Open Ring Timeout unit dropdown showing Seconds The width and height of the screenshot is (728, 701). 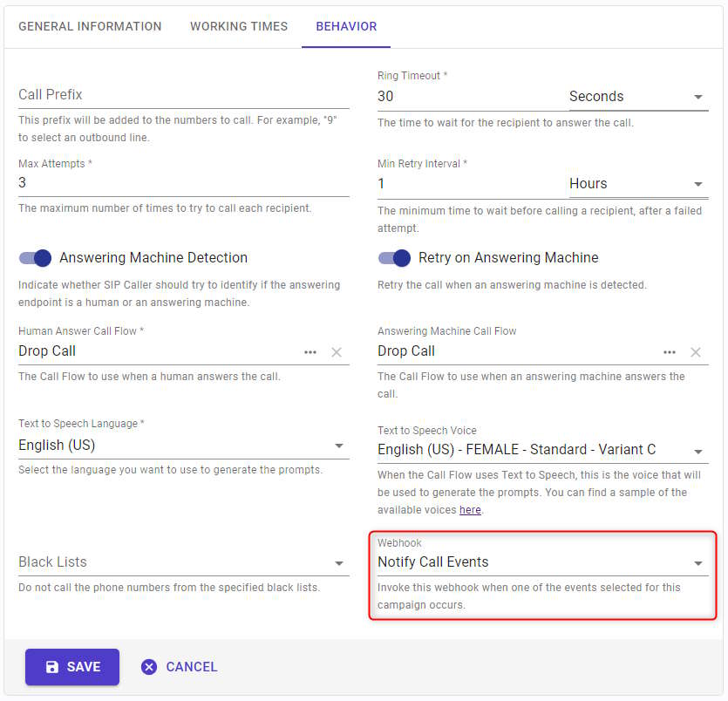tap(638, 97)
